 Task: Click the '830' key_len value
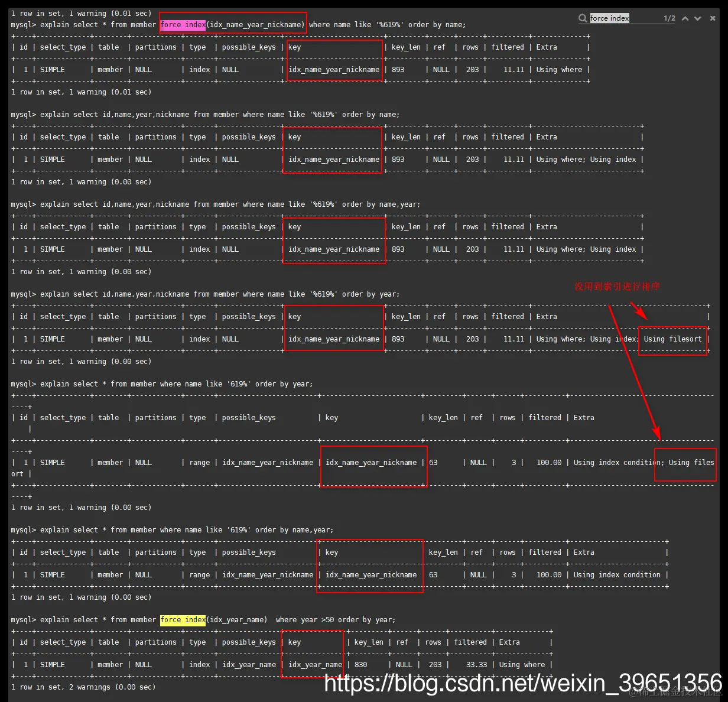point(361,665)
